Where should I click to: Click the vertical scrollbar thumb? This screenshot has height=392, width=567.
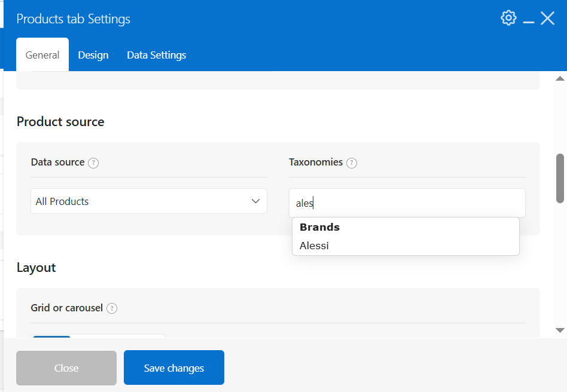coord(560,179)
